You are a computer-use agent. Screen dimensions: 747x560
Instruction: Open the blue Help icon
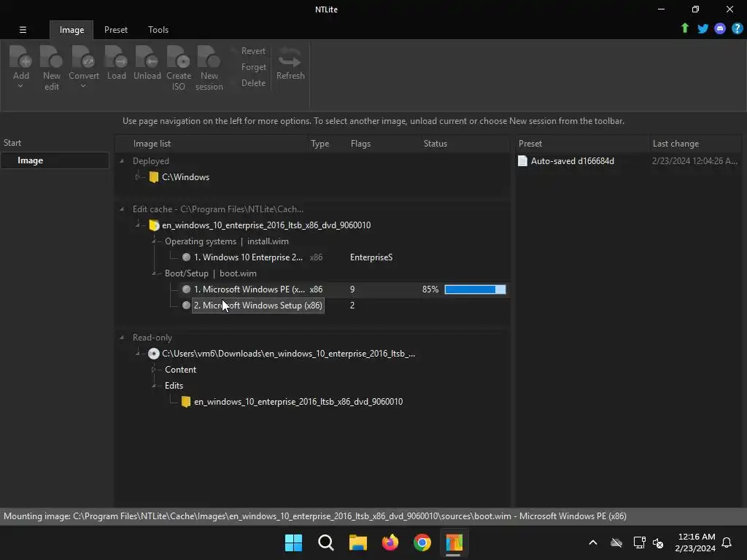(x=737, y=28)
